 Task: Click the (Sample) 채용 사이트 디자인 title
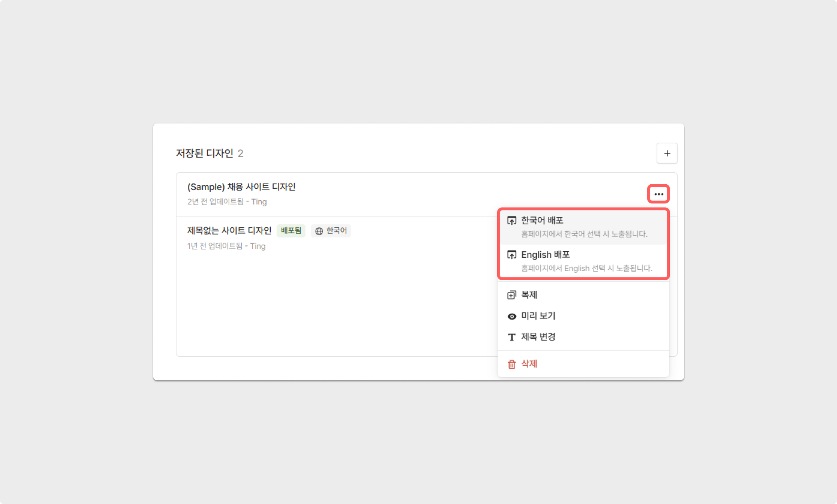pos(241,187)
